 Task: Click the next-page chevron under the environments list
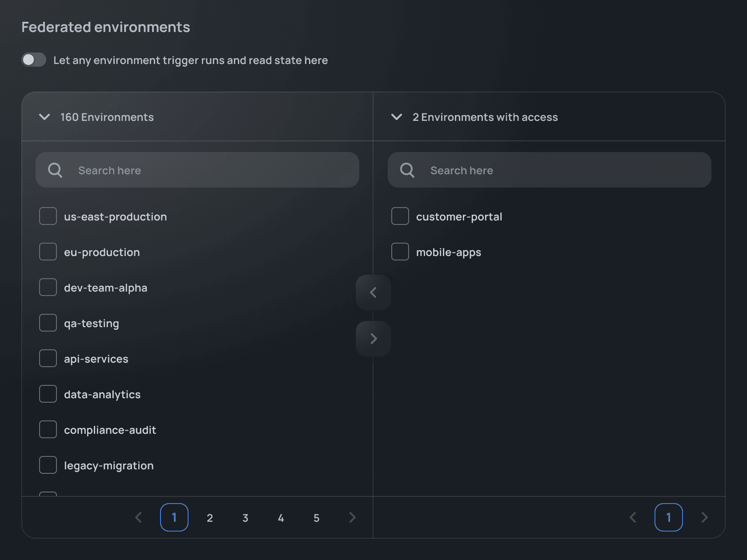point(352,517)
